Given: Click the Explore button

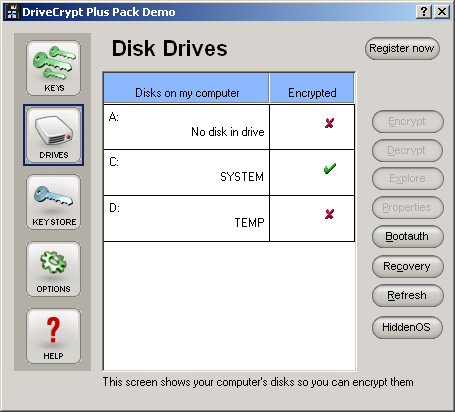Looking at the screenshot, I should click(x=407, y=178).
